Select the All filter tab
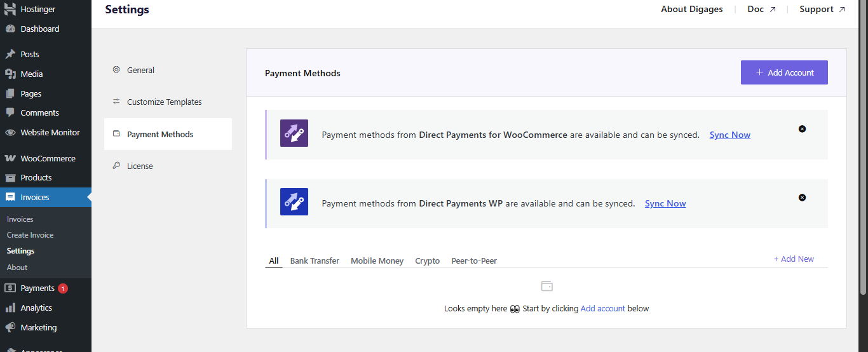 click(x=274, y=261)
